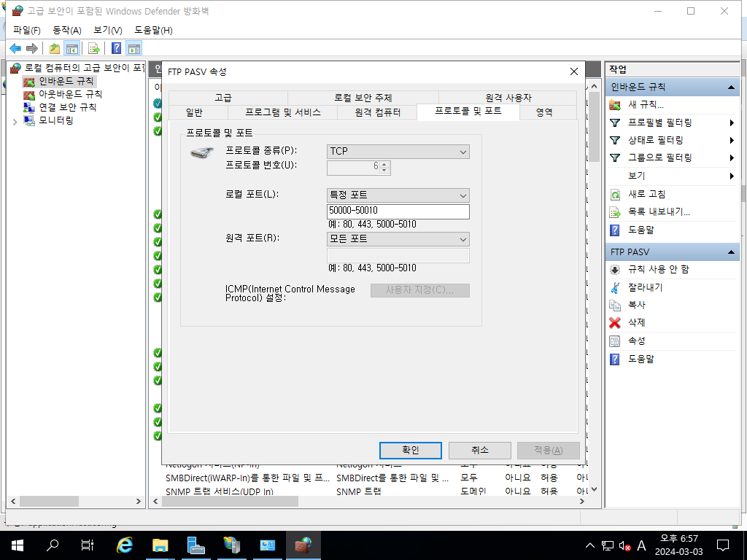This screenshot has width=747, height=560.
Task: Close the FTP PASV 속성 dialog
Action: click(x=574, y=71)
